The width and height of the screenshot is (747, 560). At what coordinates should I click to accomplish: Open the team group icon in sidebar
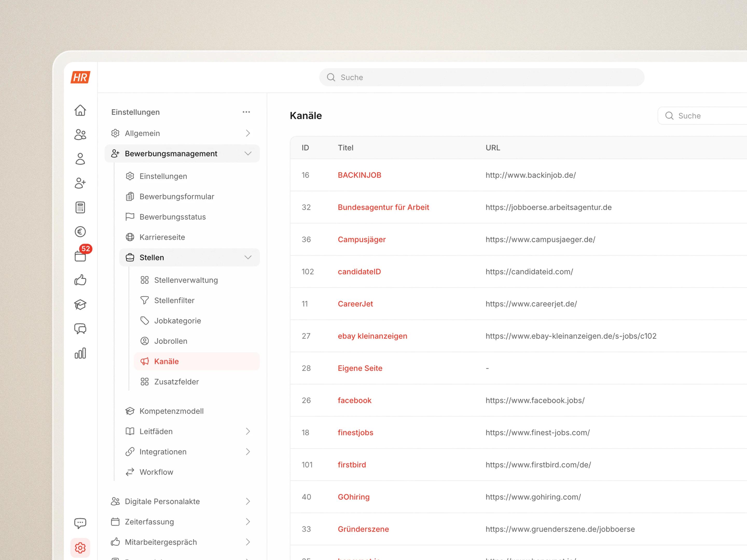pyautogui.click(x=80, y=135)
